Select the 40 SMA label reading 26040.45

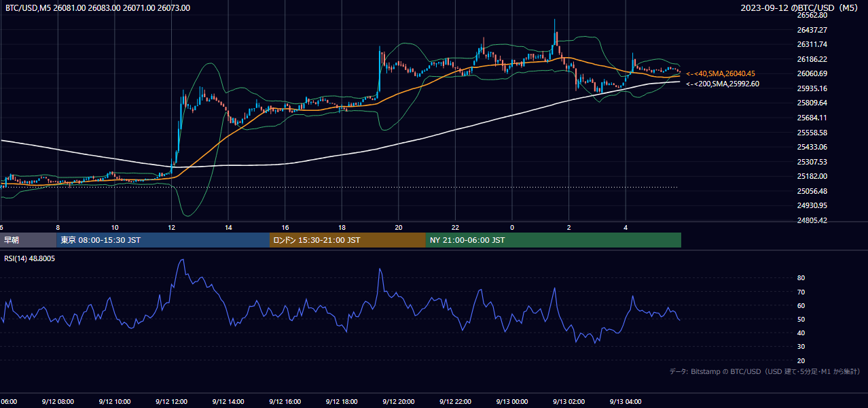[721, 73]
